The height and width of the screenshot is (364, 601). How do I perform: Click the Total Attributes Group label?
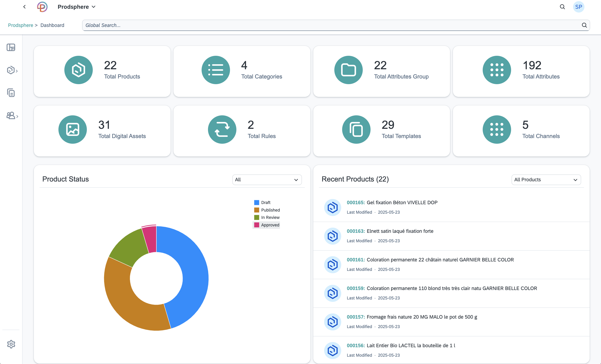[x=401, y=77]
